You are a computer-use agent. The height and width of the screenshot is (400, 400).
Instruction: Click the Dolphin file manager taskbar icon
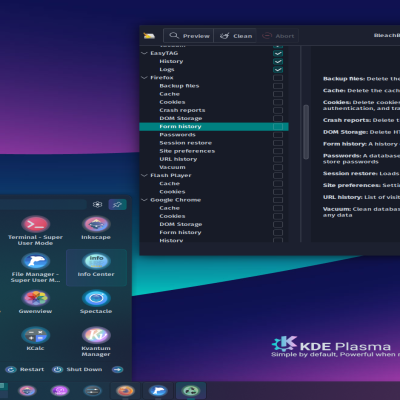pyautogui.click(x=158, y=390)
